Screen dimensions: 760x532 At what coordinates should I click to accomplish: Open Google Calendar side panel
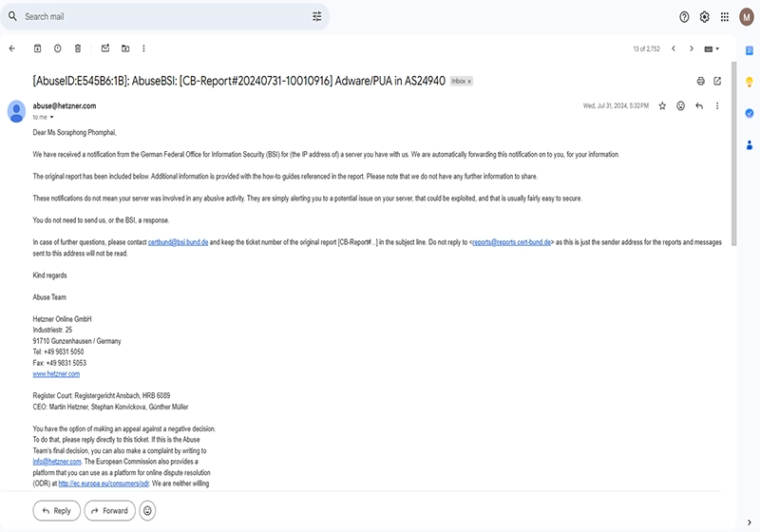[750, 50]
